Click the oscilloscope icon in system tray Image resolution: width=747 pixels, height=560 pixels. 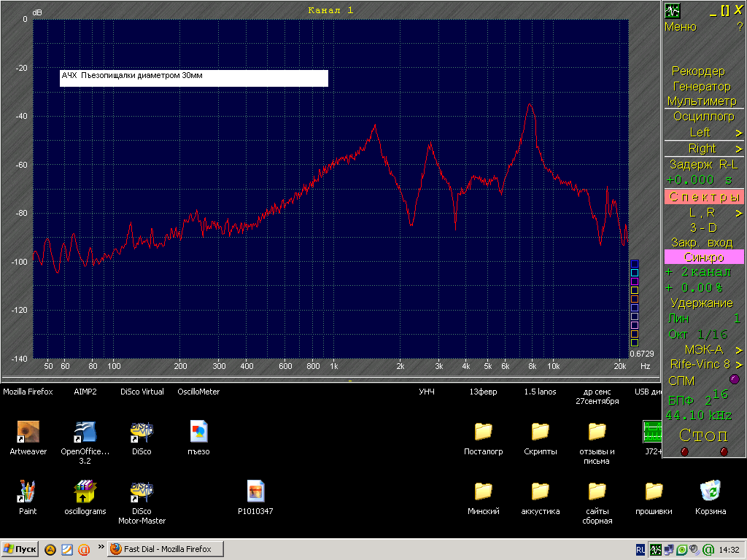tap(656, 550)
